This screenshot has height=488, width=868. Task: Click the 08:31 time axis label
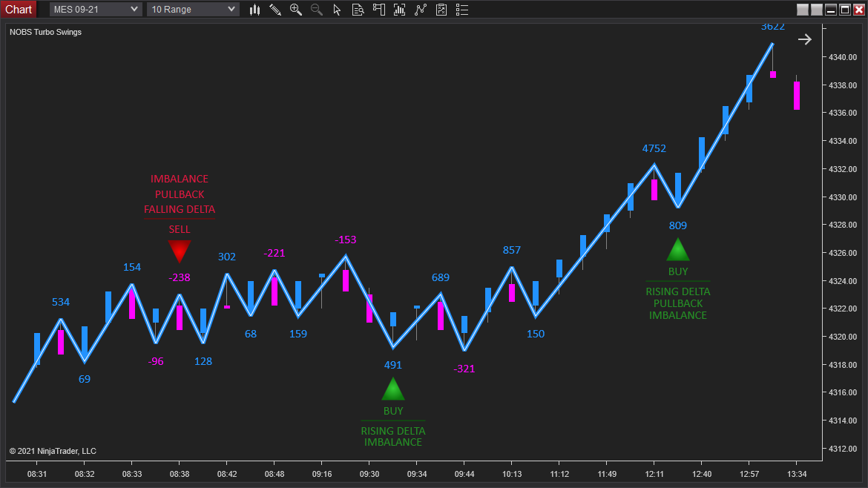coord(37,474)
